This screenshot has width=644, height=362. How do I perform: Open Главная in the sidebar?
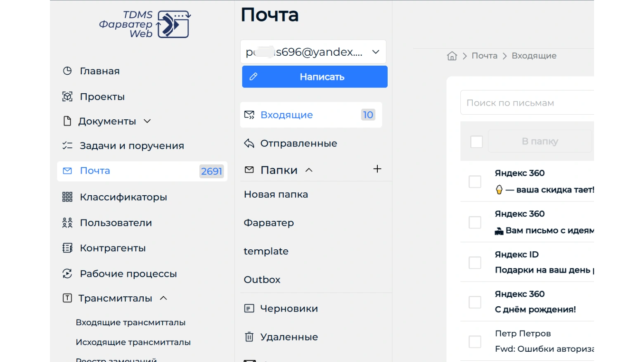point(99,71)
